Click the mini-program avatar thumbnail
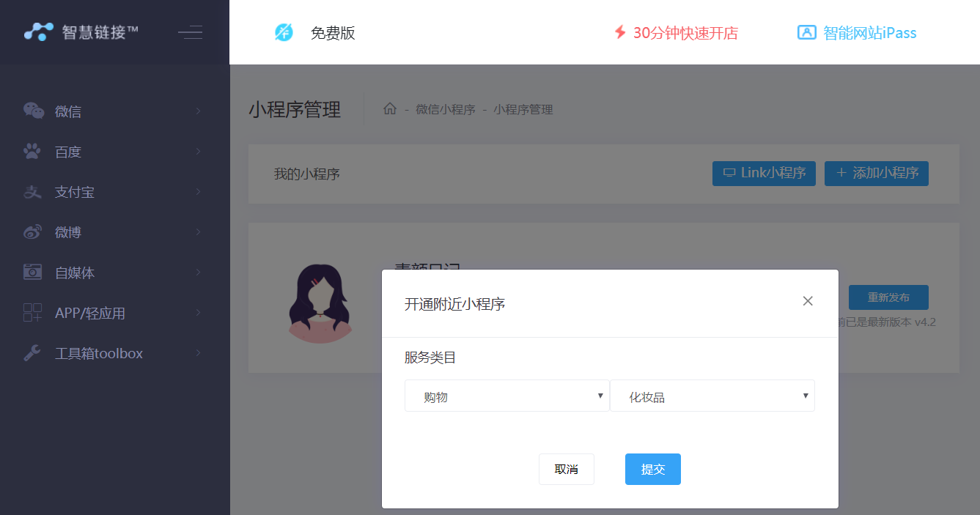 (x=320, y=303)
